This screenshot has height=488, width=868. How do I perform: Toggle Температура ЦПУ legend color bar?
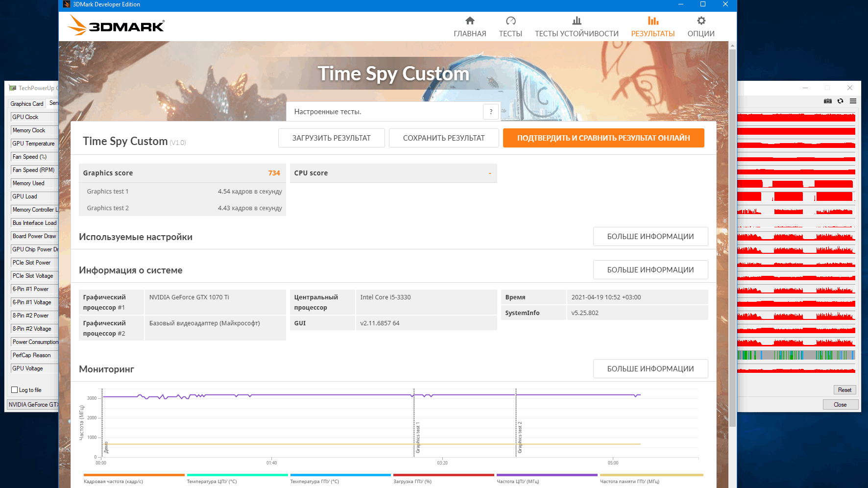(238, 475)
